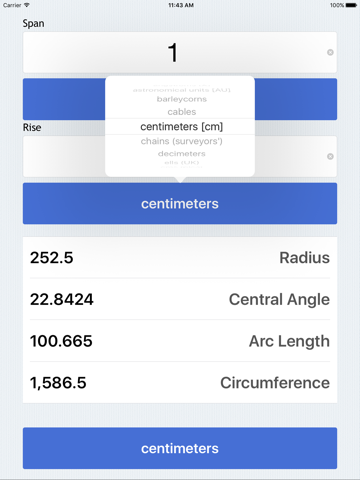
Task: Focus the Span input field showing 1
Action: [180, 52]
